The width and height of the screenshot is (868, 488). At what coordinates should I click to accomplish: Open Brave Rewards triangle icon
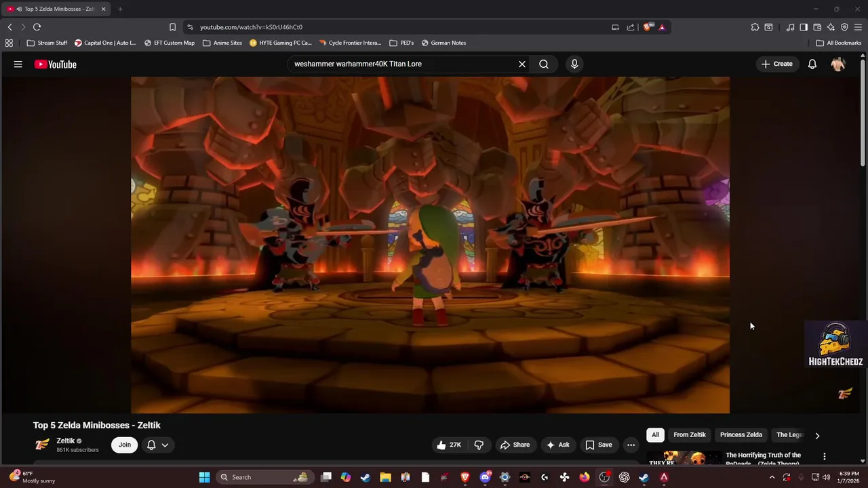pos(662,27)
